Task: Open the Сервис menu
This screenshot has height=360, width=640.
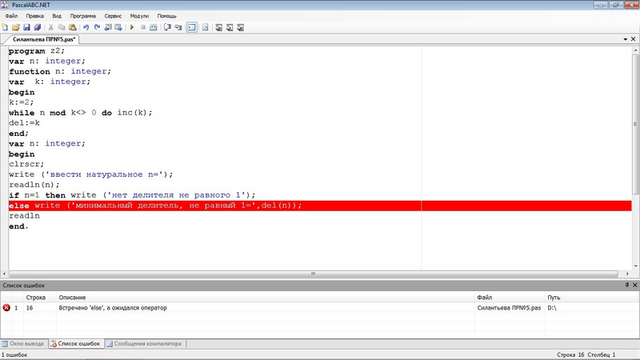Action: (113, 16)
